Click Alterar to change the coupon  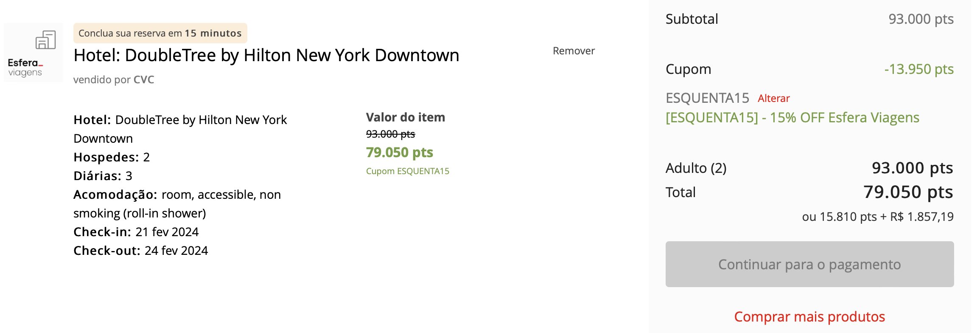774,99
